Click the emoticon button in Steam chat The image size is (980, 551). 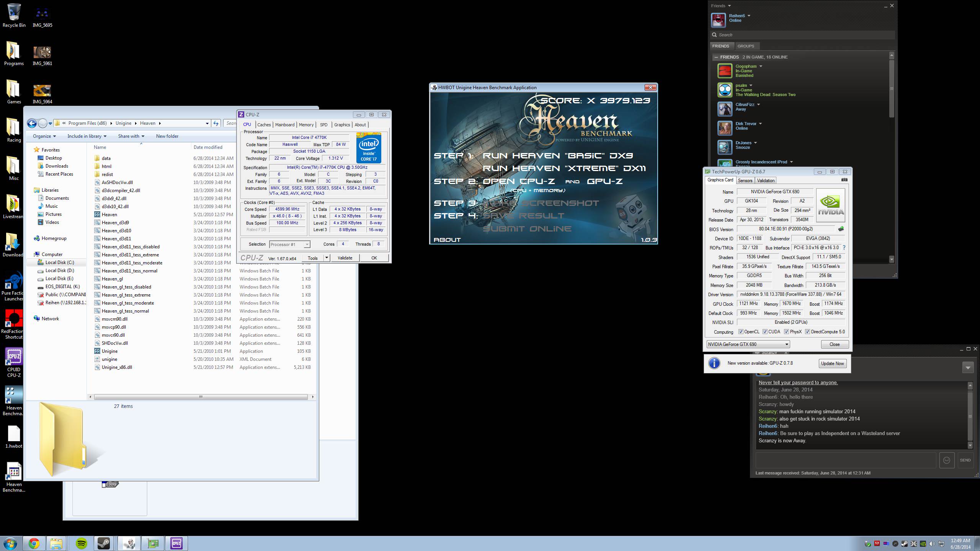(947, 460)
